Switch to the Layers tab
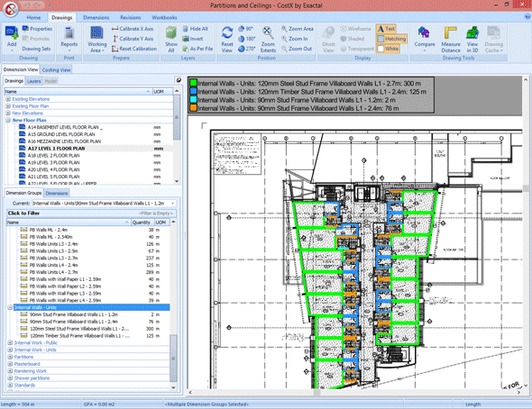 pyautogui.click(x=33, y=81)
